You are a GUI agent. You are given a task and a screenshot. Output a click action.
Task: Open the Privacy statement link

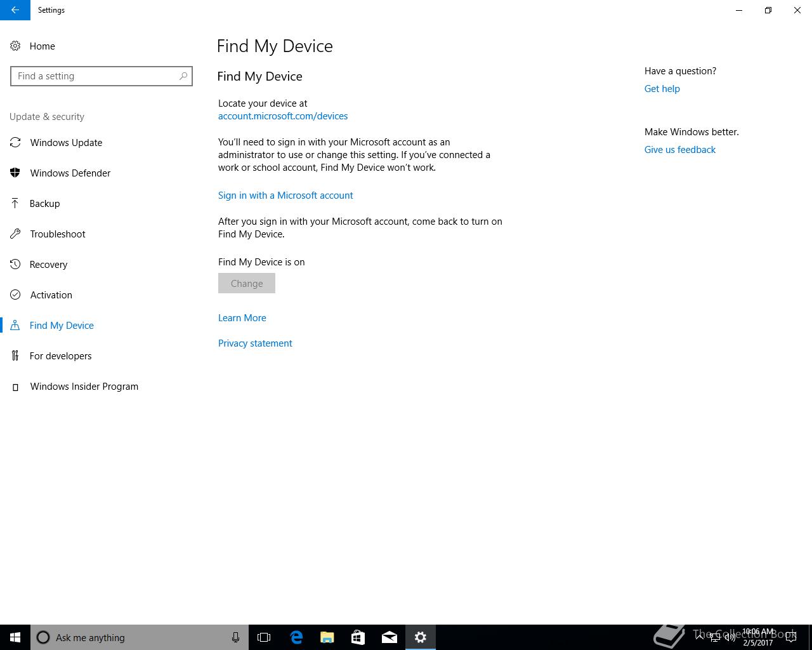(x=255, y=343)
